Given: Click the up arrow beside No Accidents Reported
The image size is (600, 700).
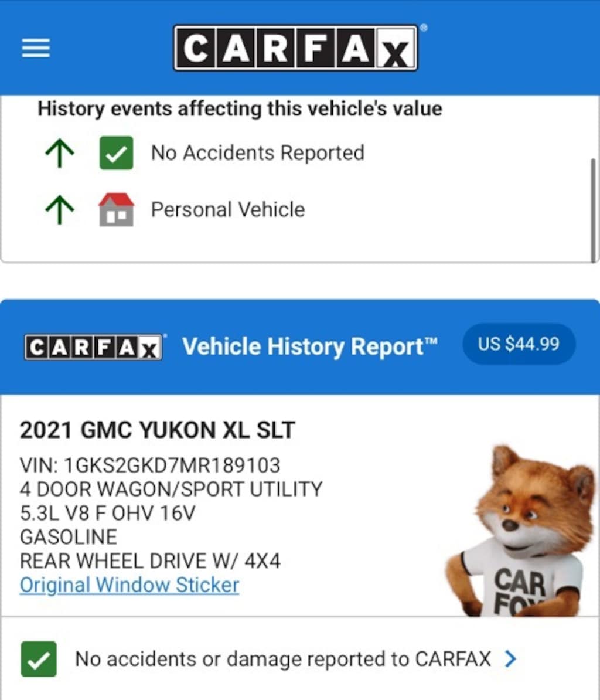Looking at the screenshot, I should [60, 152].
